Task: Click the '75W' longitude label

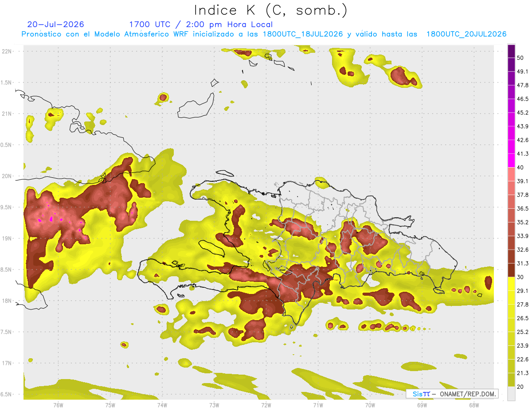Action: [110, 405]
